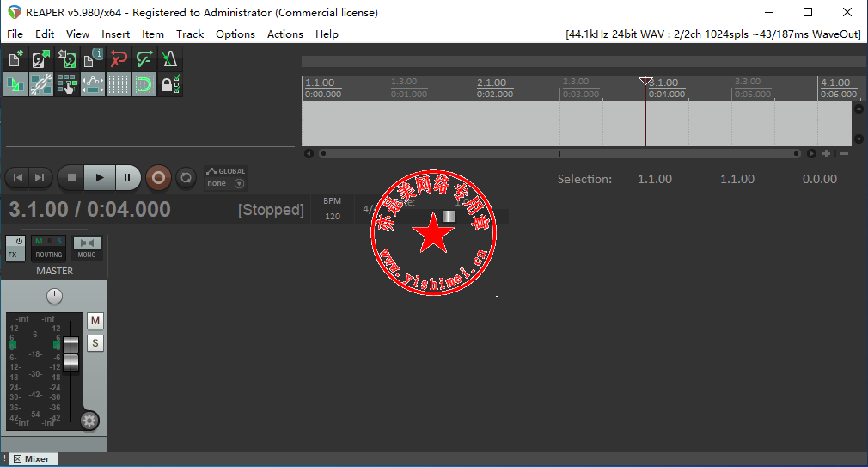Click the edit cursor marker at 3.1.00
The height and width of the screenshot is (467, 868).
[645, 82]
